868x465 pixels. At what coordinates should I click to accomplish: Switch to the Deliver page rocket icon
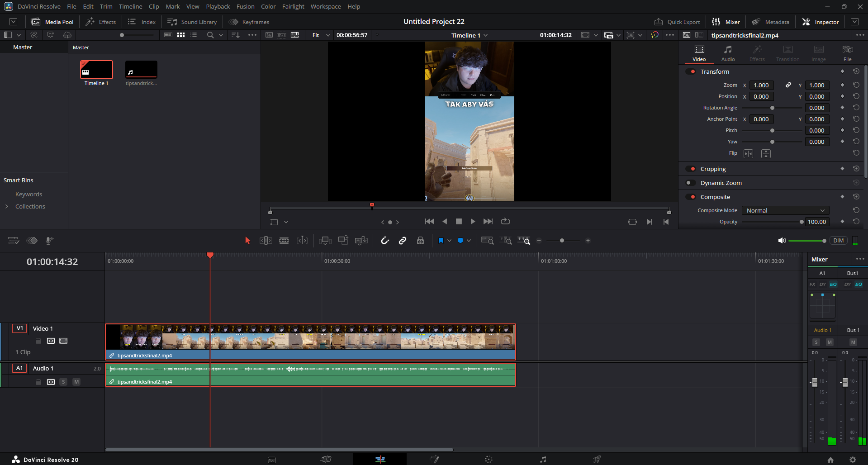597,460
